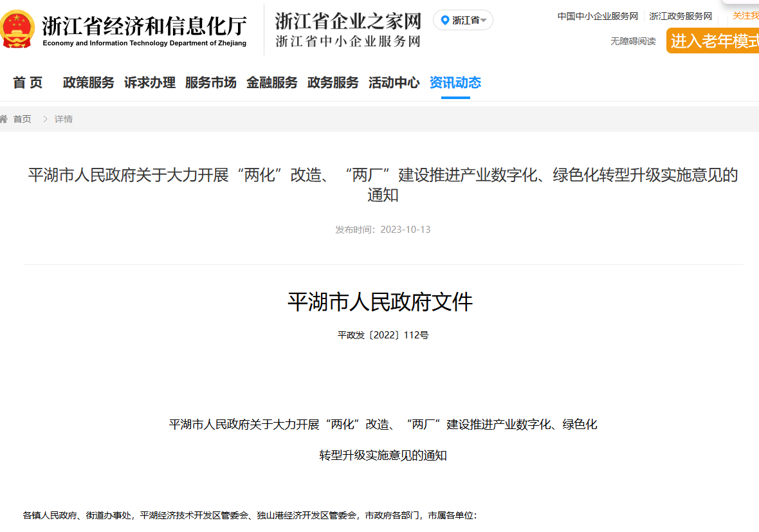Open the 金融服务 section
The height and width of the screenshot is (532, 759).
point(271,82)
